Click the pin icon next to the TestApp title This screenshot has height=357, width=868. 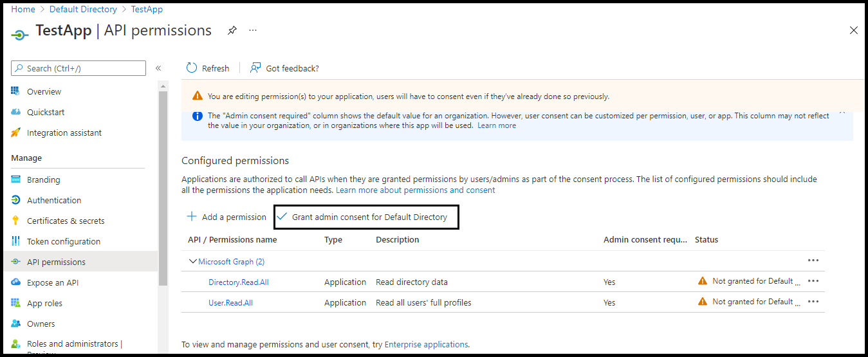232,30
